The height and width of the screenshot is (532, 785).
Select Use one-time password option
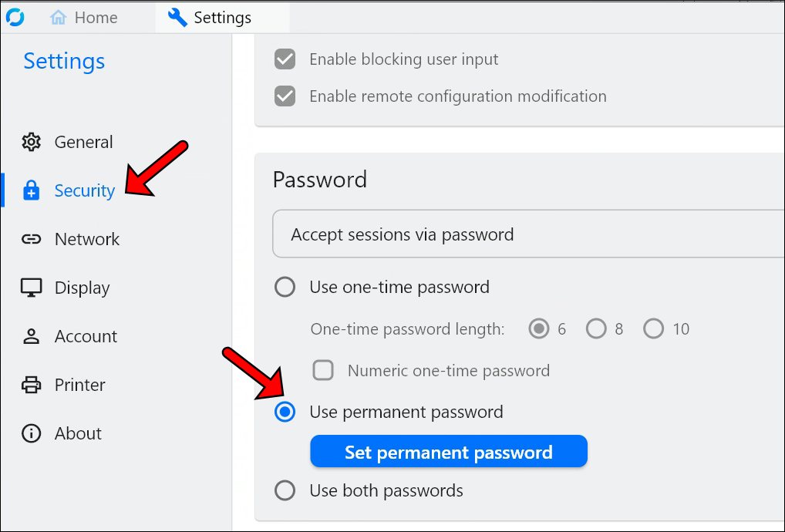(x=285, y=288)
